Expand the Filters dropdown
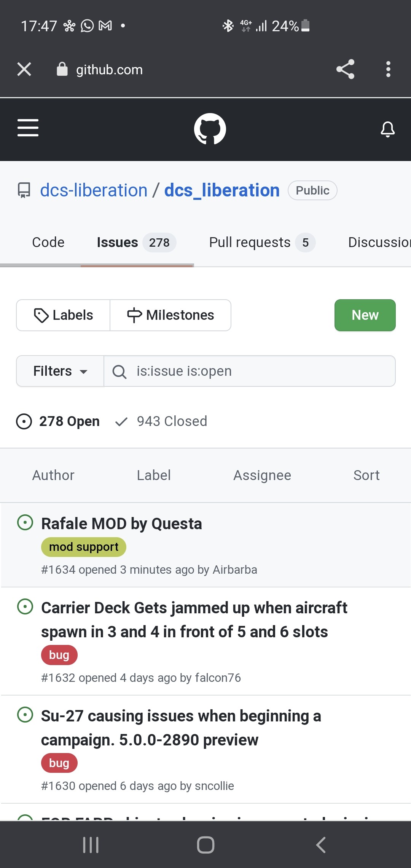The width and height of the screenshot is (411, 868). pos(60,371)
